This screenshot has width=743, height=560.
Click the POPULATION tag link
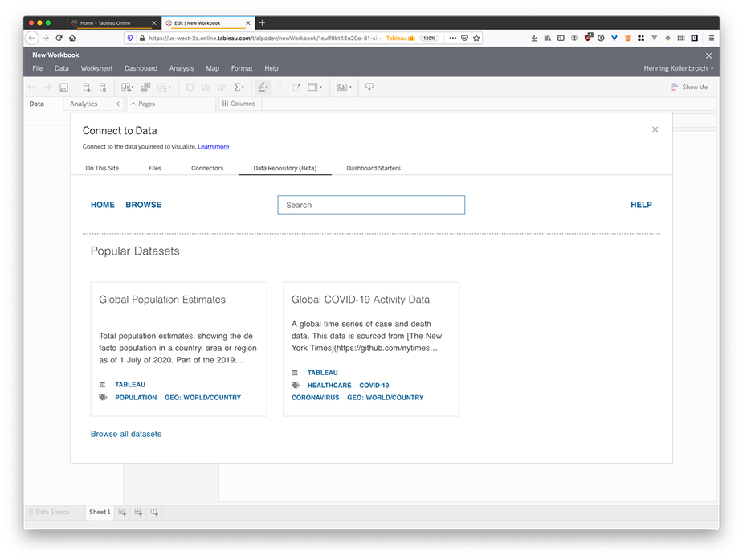coord(136,398)
